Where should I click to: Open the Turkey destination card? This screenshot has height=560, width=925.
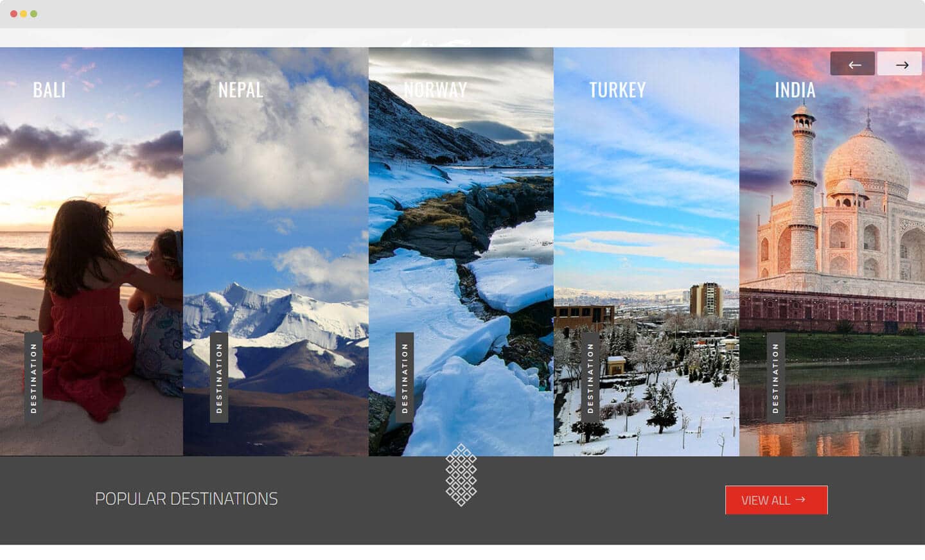[646, 252]
